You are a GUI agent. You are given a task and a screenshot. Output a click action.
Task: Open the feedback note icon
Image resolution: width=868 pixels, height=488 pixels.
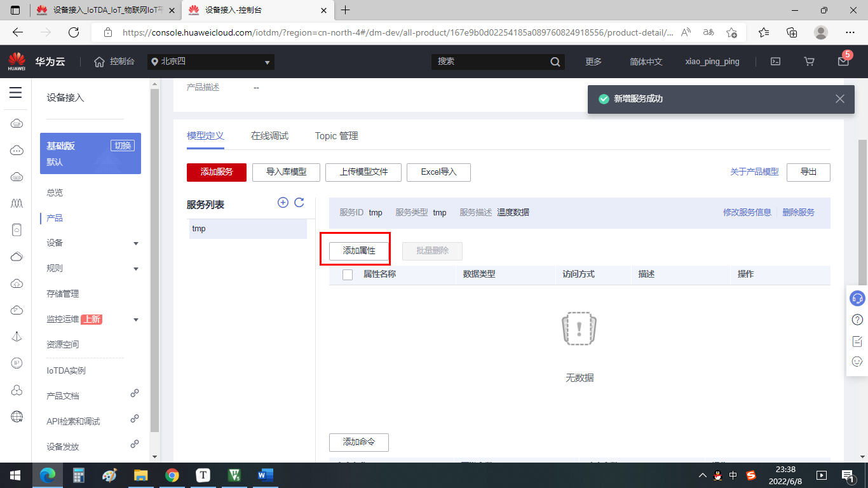(857, 341)
